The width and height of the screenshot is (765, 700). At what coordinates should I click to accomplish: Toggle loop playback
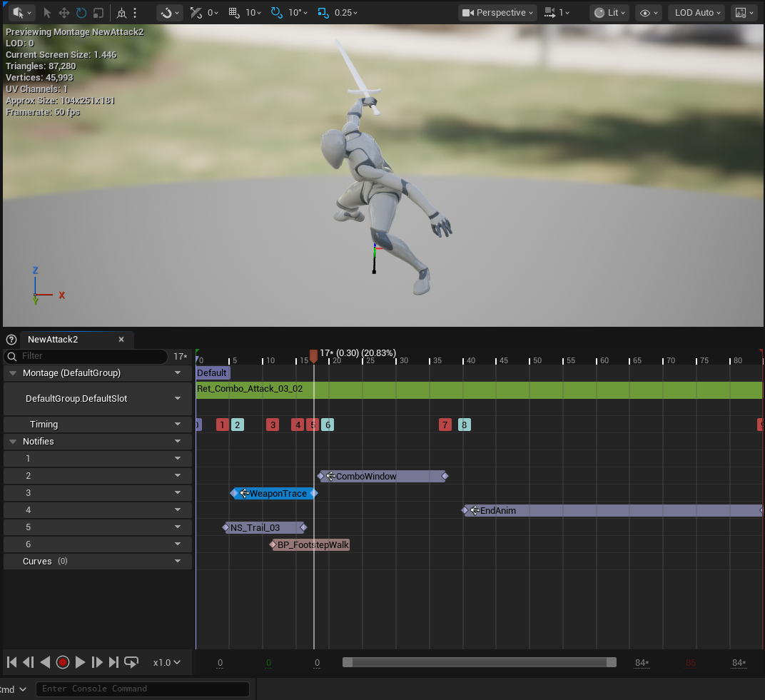pyautogui.click(x=131, y=662)
